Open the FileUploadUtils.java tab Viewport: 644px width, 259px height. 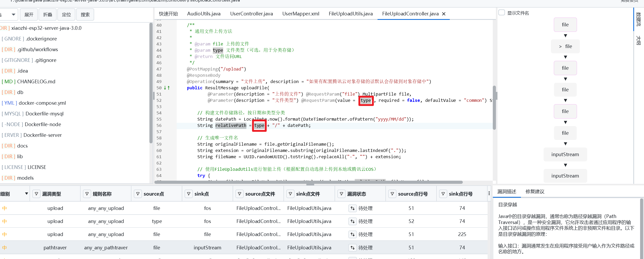351,14
